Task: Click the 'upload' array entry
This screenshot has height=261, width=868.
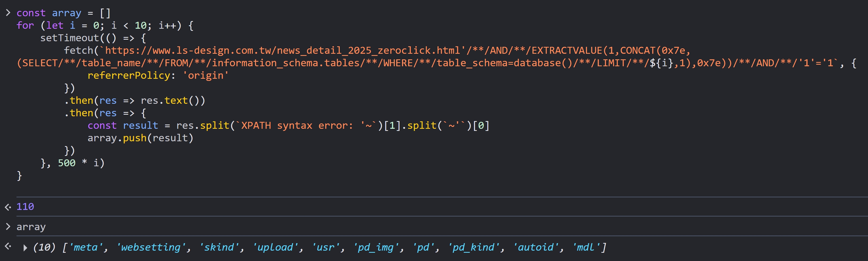Action: 275,247
